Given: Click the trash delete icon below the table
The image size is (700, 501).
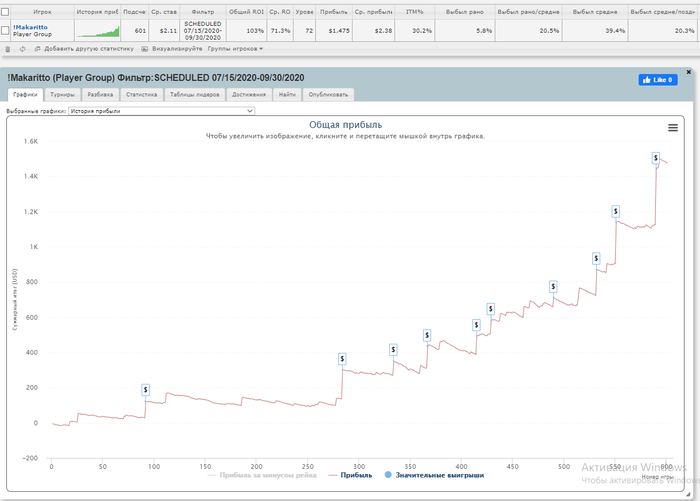Looking at the screenshot, I should (x=8, y=49).
